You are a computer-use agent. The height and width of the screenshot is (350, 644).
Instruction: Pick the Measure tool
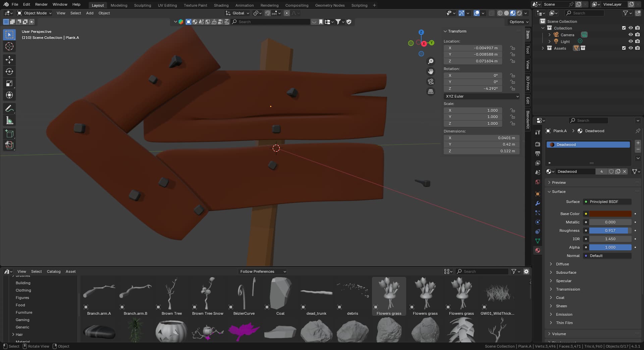tap(9, 120)
